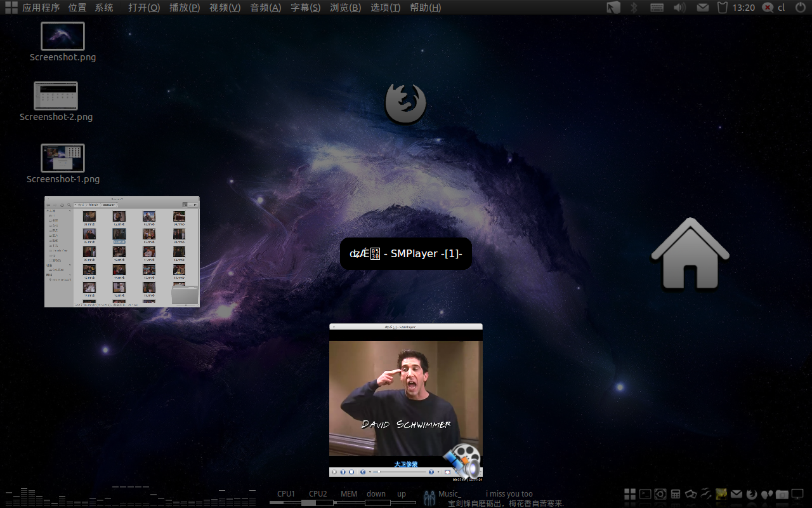Launch the screenshot tool from bottom dock

point(660,494)
